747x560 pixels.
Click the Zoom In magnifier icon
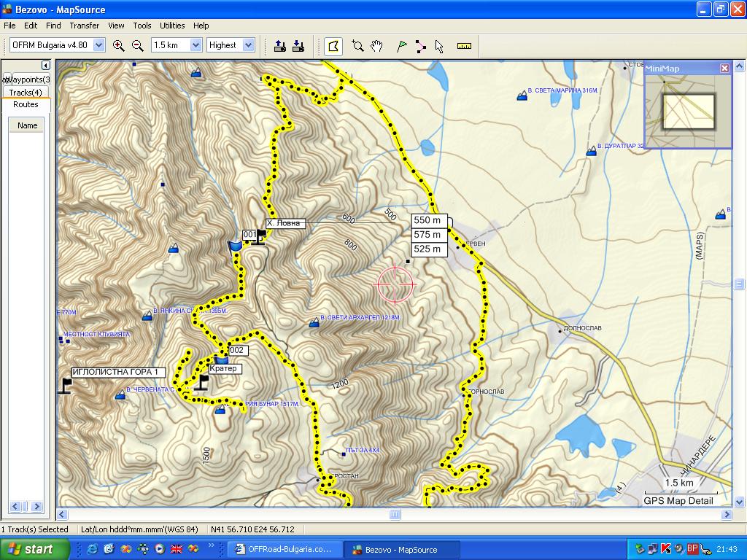[x=119, y=45]
